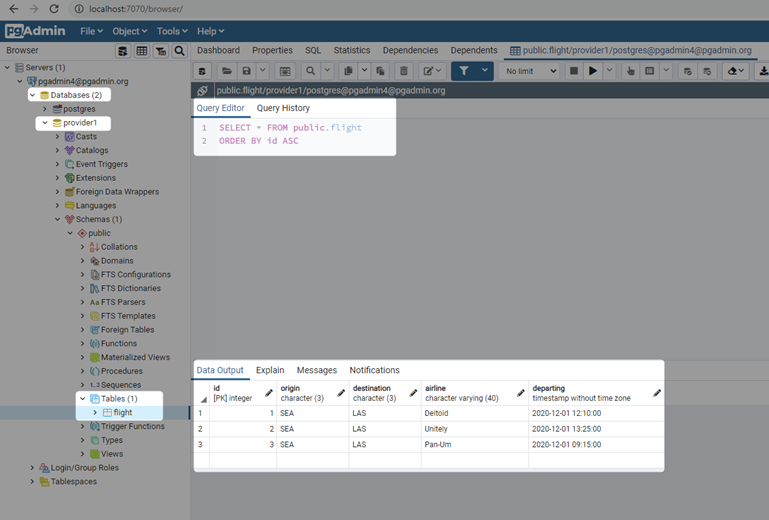The image size is (769, 520).
Task: Click the View Data grid icon in Browser panel
Action: [x=142, y=51]
